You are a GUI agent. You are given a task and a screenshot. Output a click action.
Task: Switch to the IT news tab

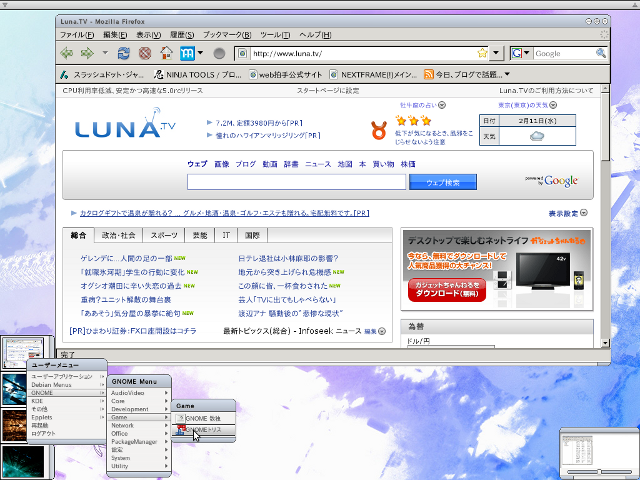pos(226,235)
